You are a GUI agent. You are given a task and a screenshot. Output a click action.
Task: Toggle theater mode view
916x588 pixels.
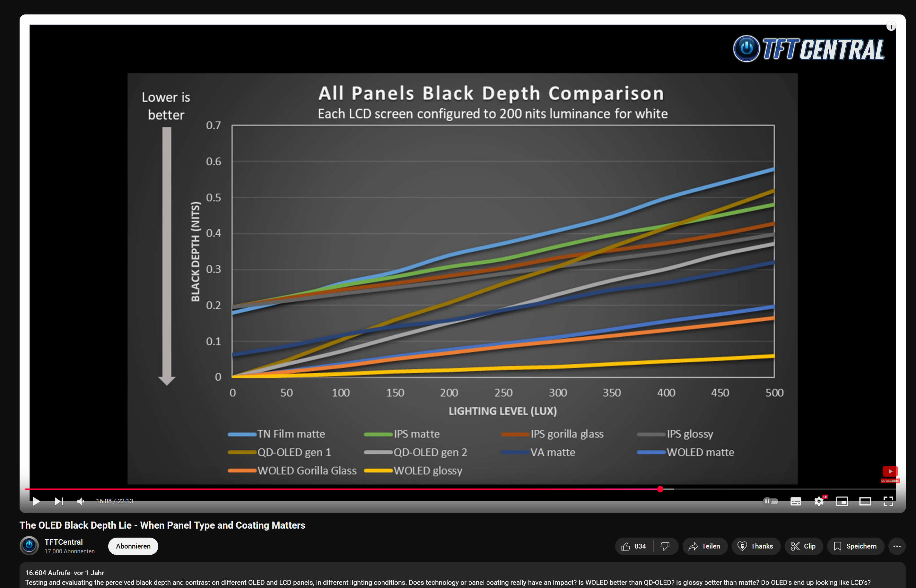[865, 501]
